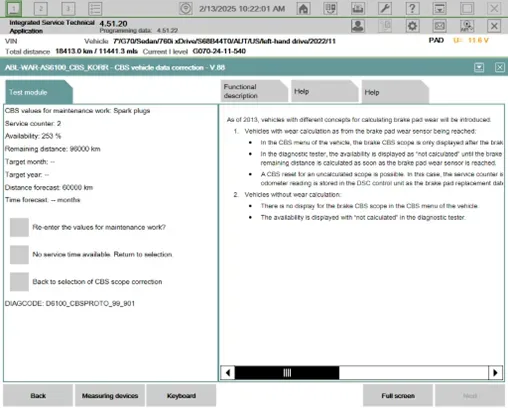
Task: Open help question mark icon
Action: pos(412,9)
